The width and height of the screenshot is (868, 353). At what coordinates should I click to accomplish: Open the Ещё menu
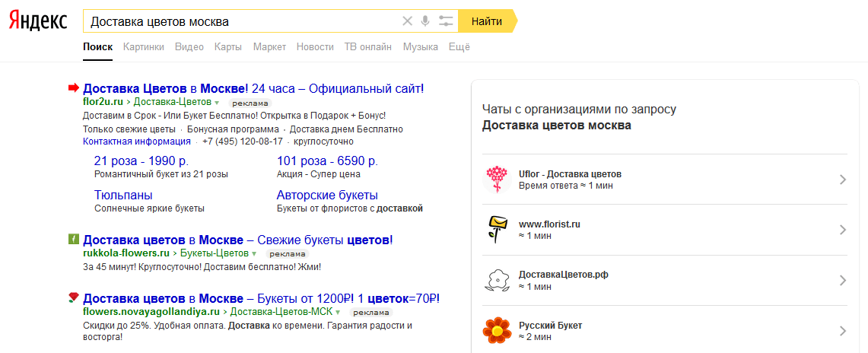click(459, 47)
